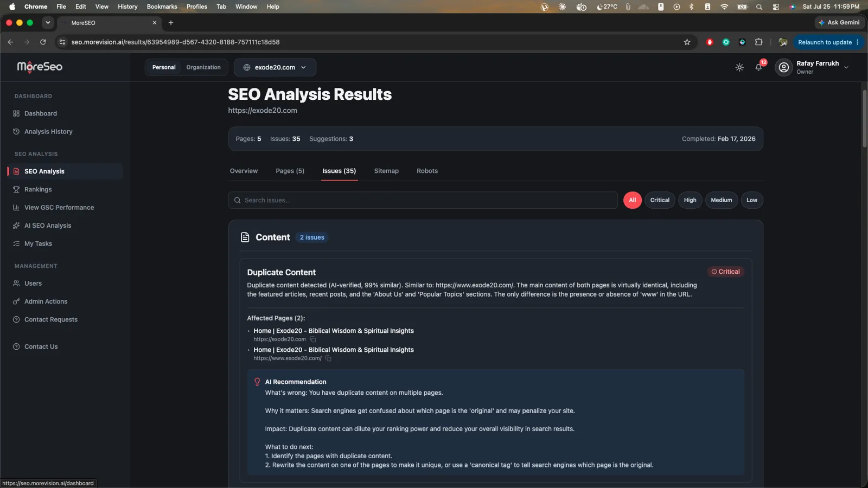Image resolution: width=868 pixels, height=488 pixels.
Task: Copy the https://www.exode20.com/ URL
Action: click(x=328, y=358)
